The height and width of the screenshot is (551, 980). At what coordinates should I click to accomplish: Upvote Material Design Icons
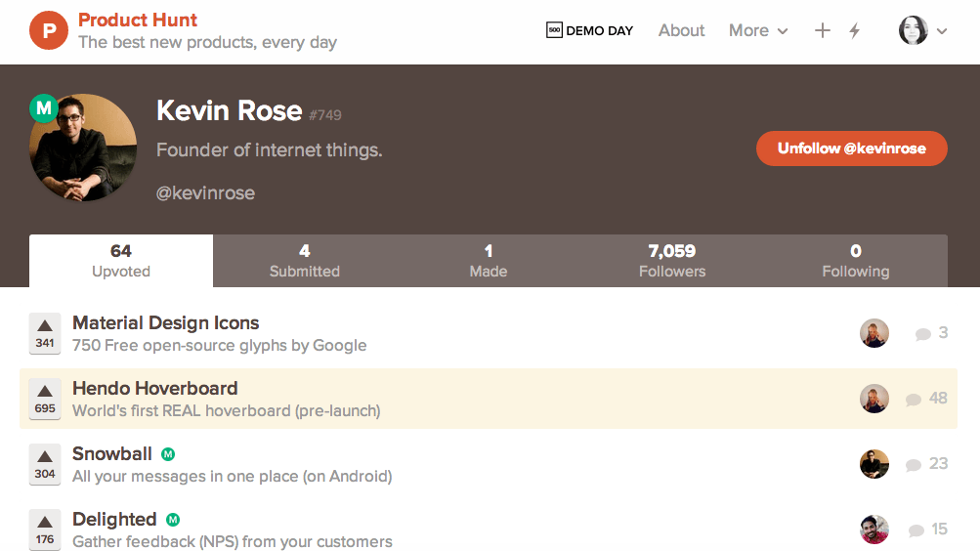coord(45,333)
